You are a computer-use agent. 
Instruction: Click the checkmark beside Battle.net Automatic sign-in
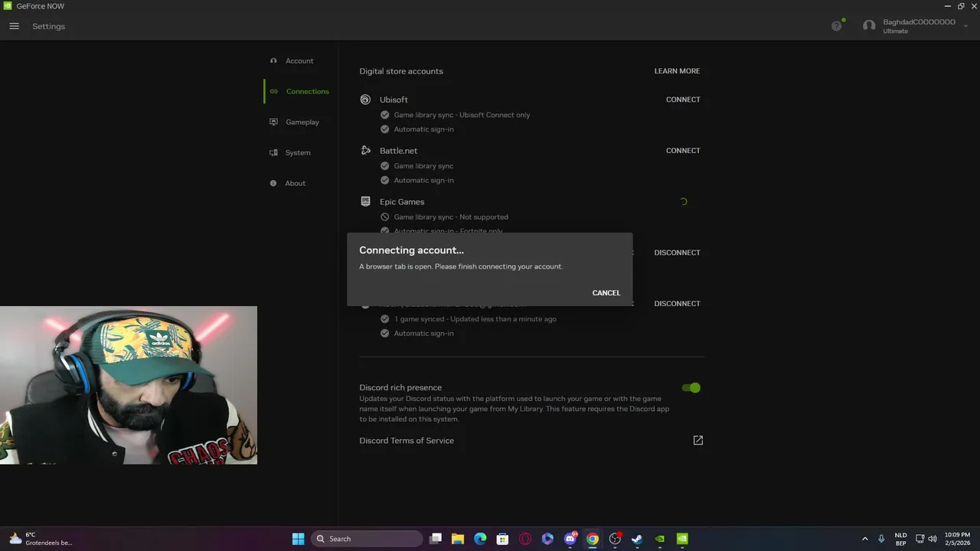pyautogui.click(x=385, y=181)
